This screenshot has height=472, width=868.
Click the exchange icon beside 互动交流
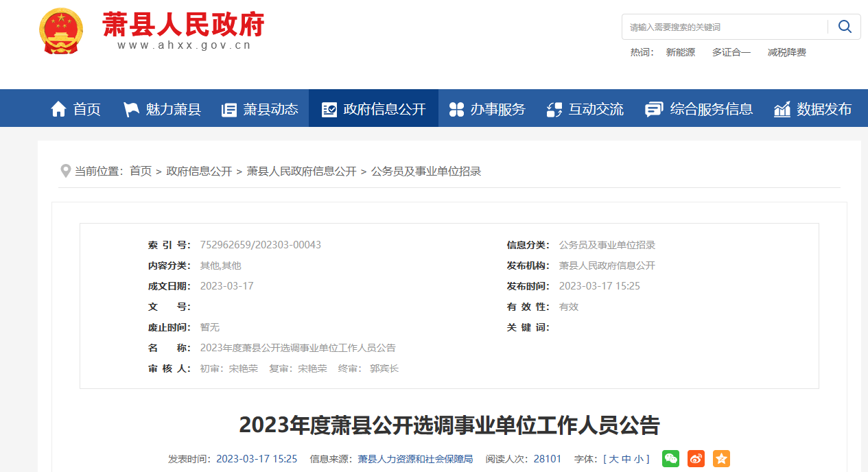pyautogui.click(x=554, y=109)
